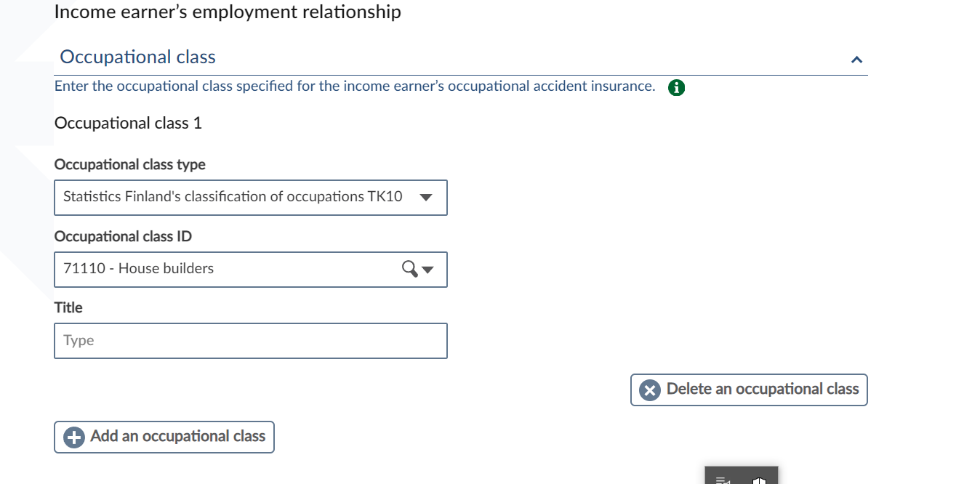
Task: Click the Occupational class type label
Action: [130, 165]
